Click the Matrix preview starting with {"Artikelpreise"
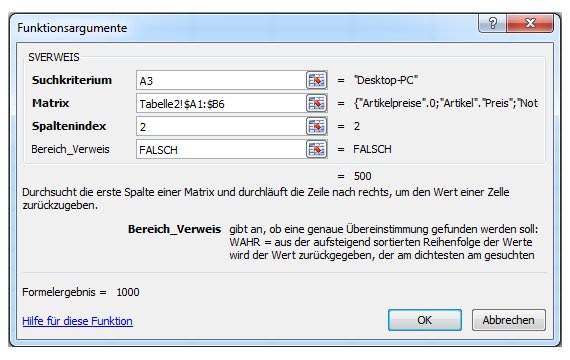570x360 pixels. coord(446,103)
